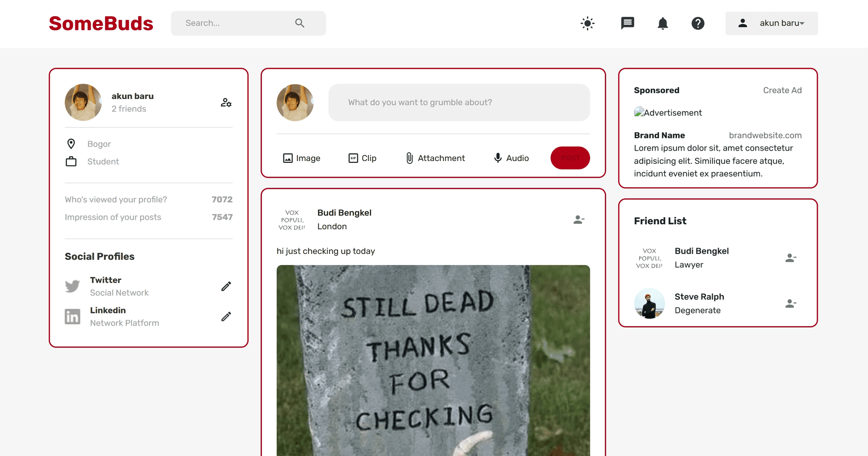Image resolution: width=868 pixels, height=456 pixels.
Task: Remove Budi Bengkel in Friend List
Action: tap(791, 258)
